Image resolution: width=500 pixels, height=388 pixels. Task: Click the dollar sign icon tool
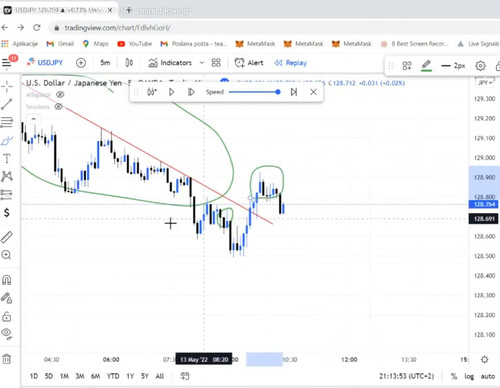click(7, 212)
